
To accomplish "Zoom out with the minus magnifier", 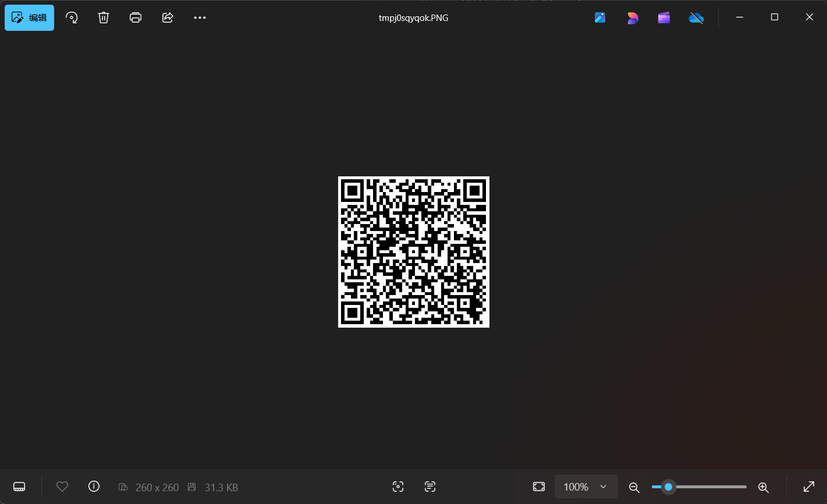I will pyautogui.click(x=634, y=487).
